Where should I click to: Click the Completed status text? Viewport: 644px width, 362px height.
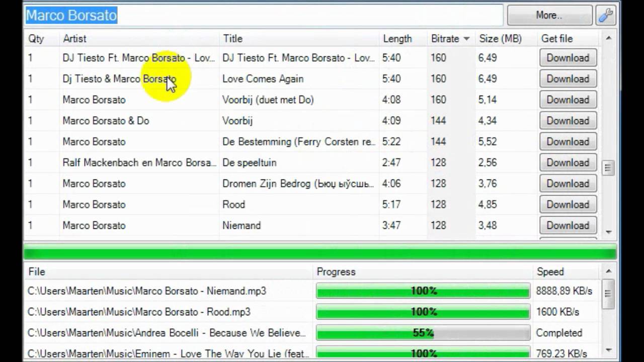click(x=559, y=333)
